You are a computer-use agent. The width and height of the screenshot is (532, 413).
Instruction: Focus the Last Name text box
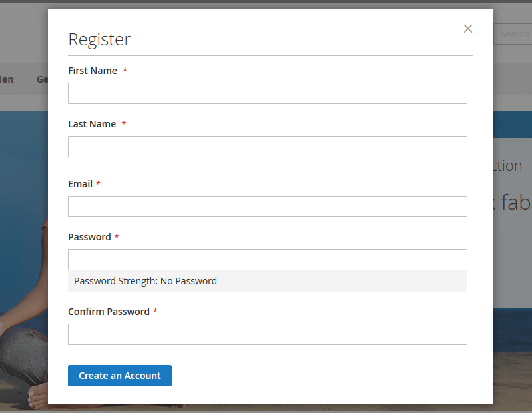click(x=267, y=147)
